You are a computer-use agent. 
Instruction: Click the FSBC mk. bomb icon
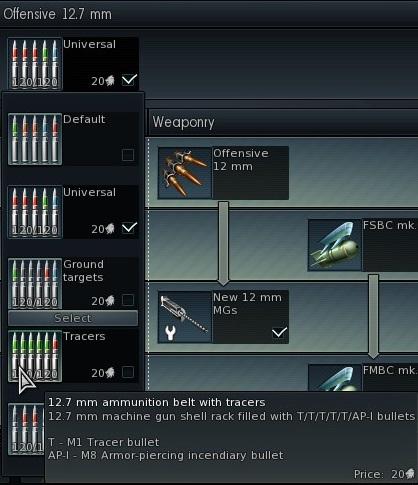(x=335, y=245)
